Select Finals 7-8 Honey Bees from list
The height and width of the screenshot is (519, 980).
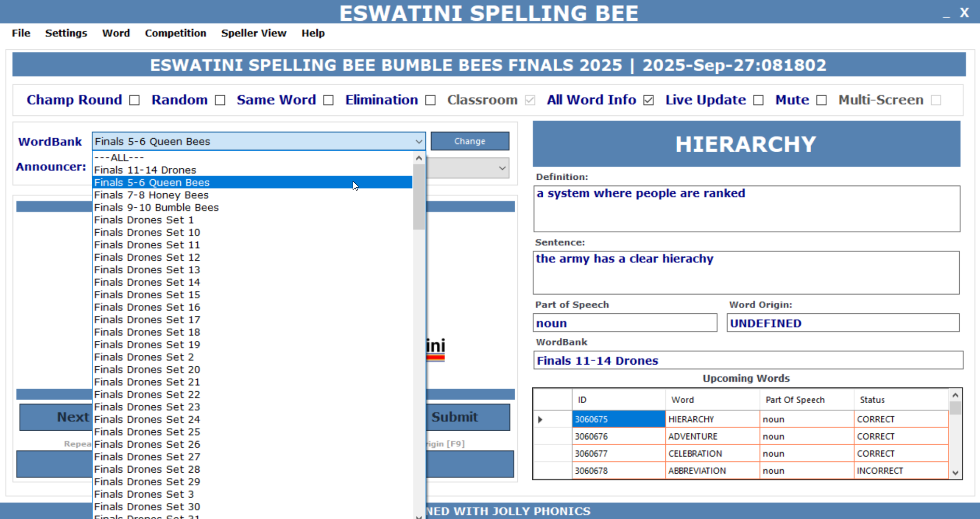(x=151, y=195)
